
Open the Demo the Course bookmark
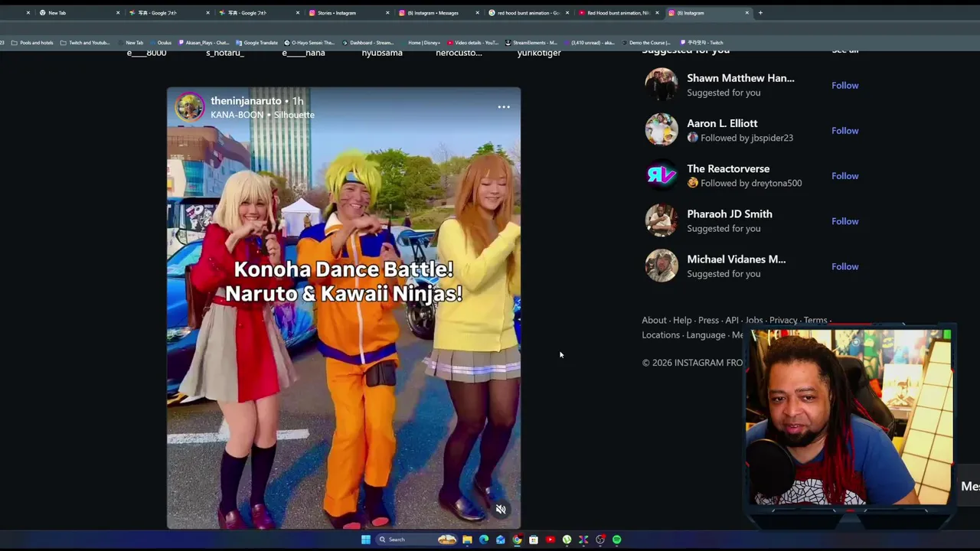[x=645, y=43]
